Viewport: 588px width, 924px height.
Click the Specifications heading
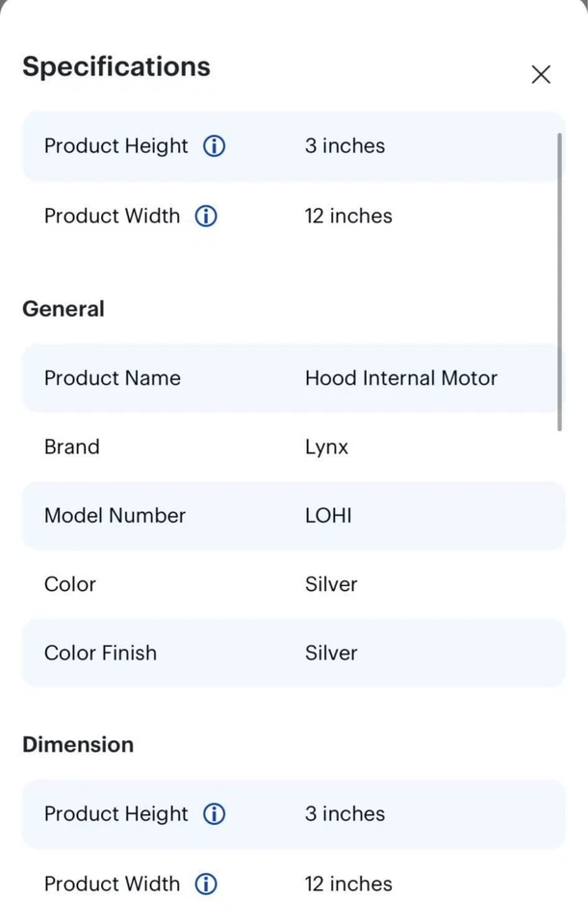coord(115,66)
